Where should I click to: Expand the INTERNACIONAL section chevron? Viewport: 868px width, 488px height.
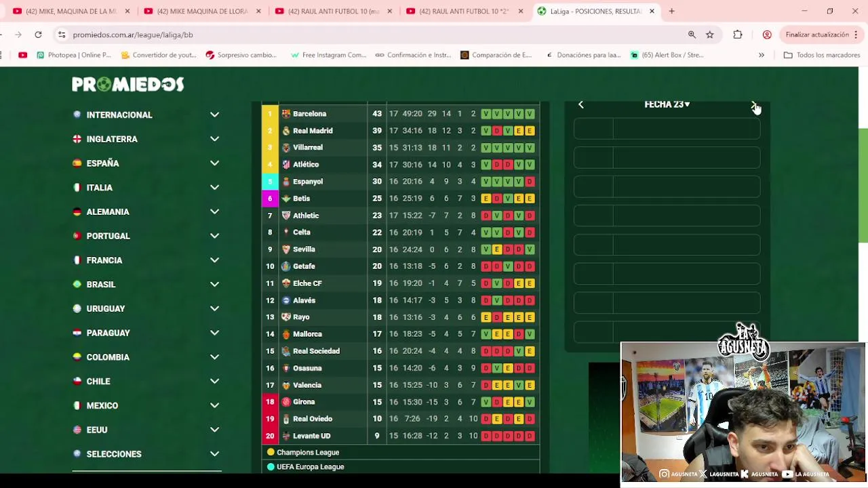(x=214, y=115)
